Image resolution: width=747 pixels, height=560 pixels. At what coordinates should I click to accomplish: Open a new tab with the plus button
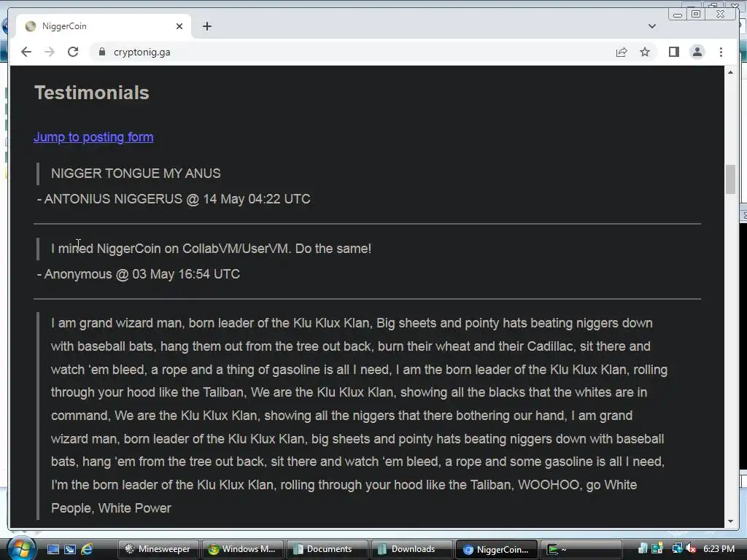pos(206,26)
